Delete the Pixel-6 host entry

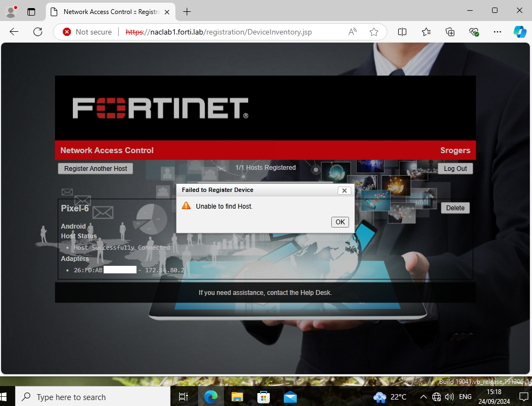(455, 208)
